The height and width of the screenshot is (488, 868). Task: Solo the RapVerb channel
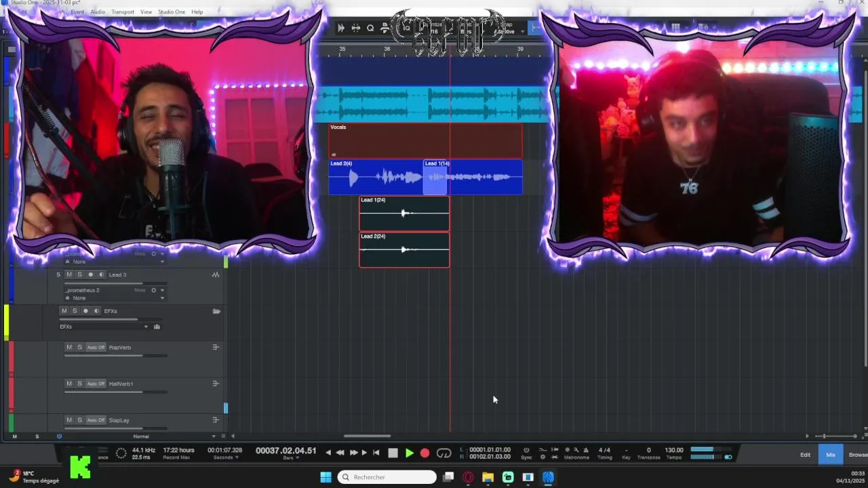pos(79,347)
